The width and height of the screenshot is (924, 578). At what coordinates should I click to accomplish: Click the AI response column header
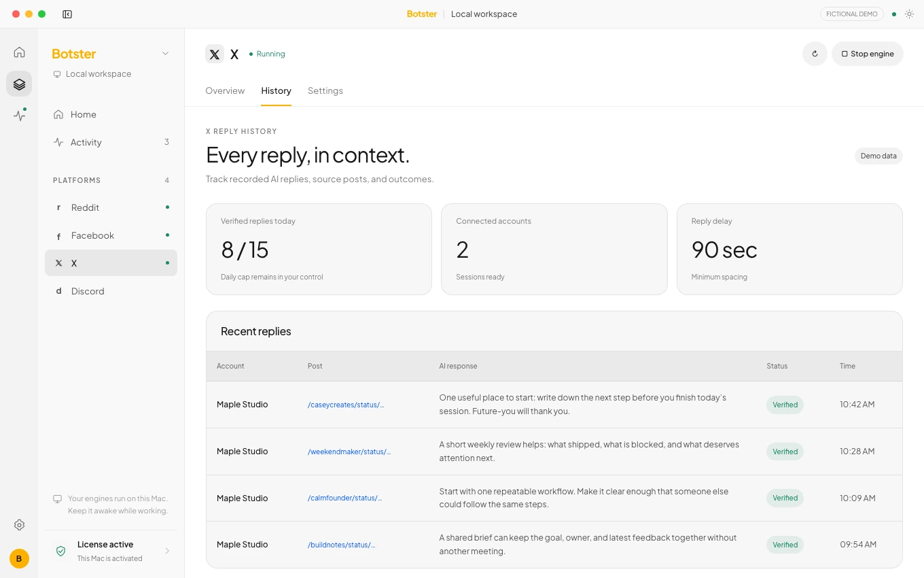(x=458, y=366)
